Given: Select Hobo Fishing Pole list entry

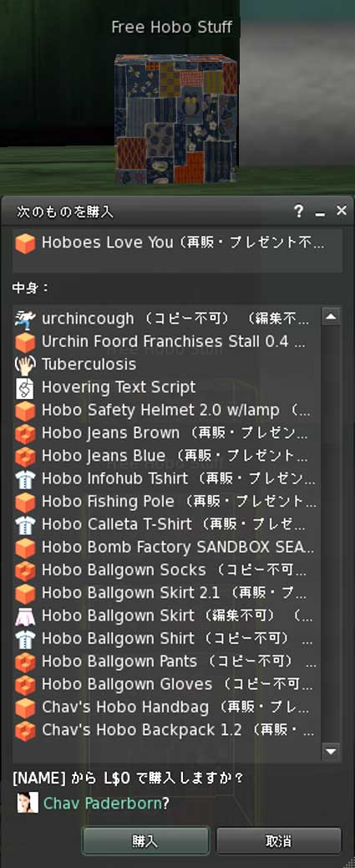Looking at the screenshot, I should point(166,502).
